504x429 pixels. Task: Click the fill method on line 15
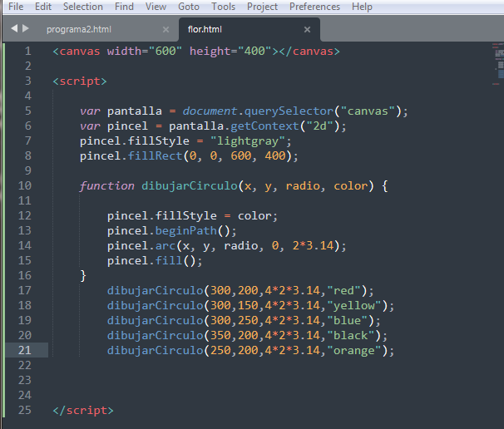pos(169,260)
